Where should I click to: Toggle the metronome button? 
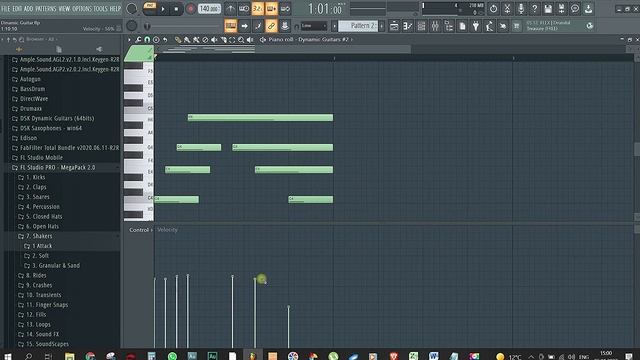click(230, 9)
